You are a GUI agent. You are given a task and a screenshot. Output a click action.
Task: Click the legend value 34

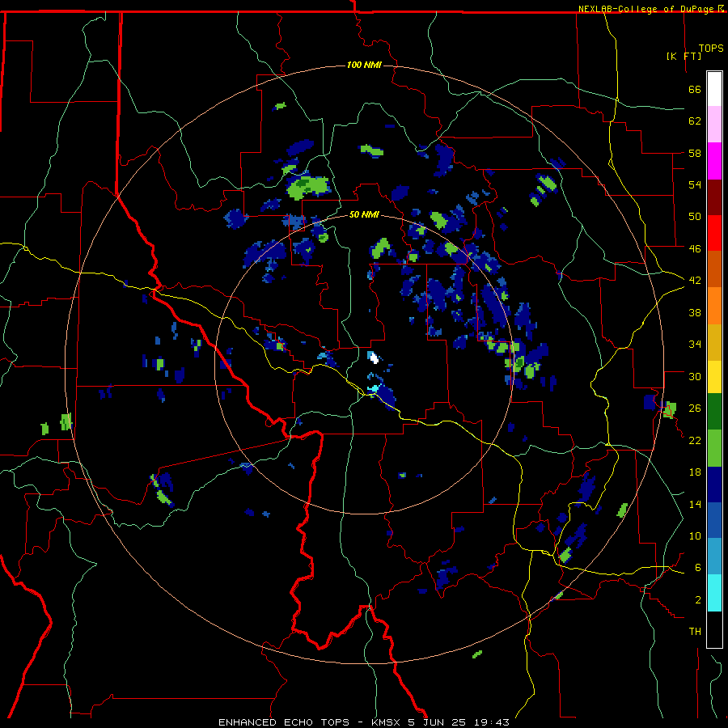point(695,345)
